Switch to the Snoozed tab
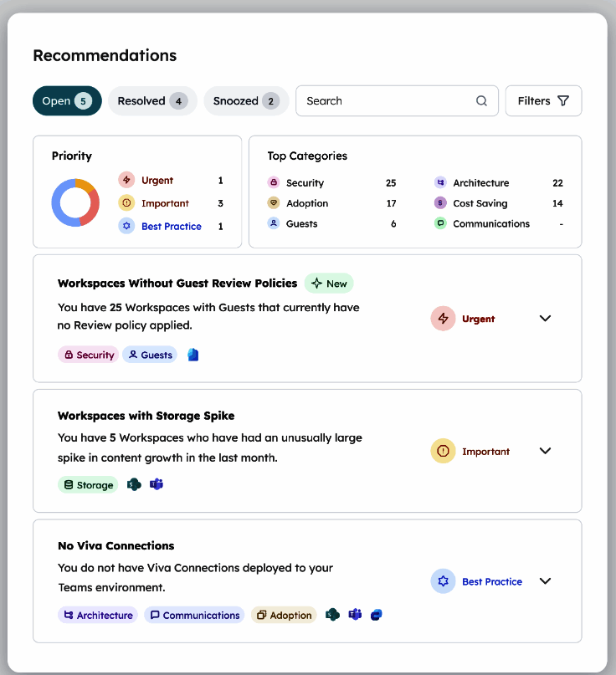The height and width of the screenshot is (675, 616). point(245,101)
